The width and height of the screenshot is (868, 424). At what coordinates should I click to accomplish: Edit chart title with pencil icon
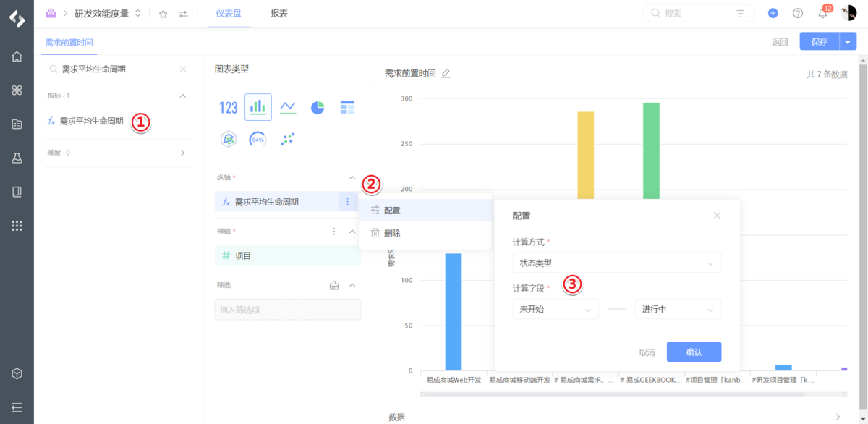446,73
